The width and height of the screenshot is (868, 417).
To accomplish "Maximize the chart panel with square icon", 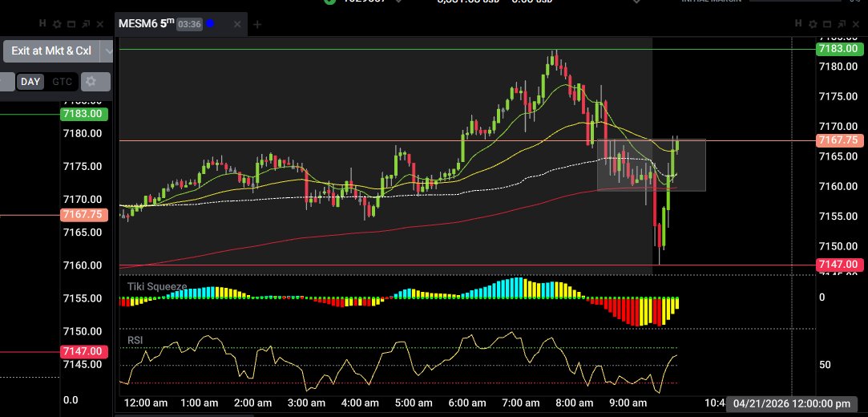I will coord(826,24).
